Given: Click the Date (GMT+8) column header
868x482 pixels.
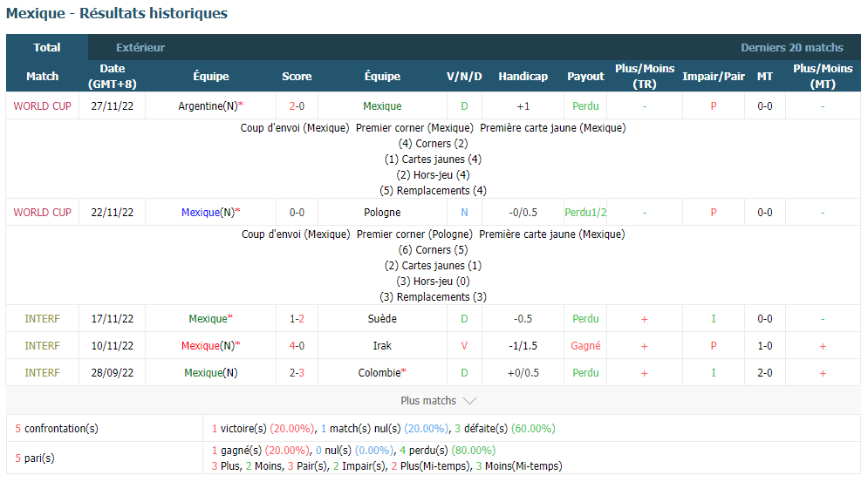Looking at the screenshot, I should pyautogui.click(x=113, y=77).
